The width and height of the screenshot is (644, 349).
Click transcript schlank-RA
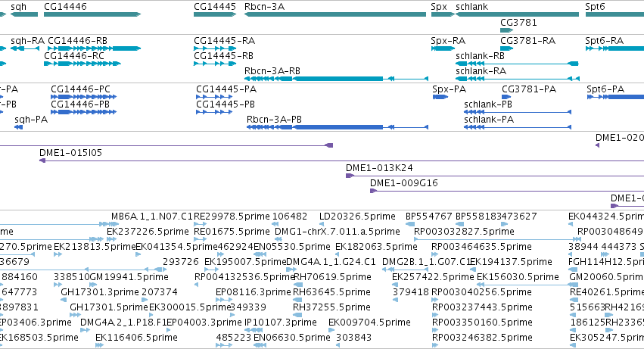pos(481,70)
